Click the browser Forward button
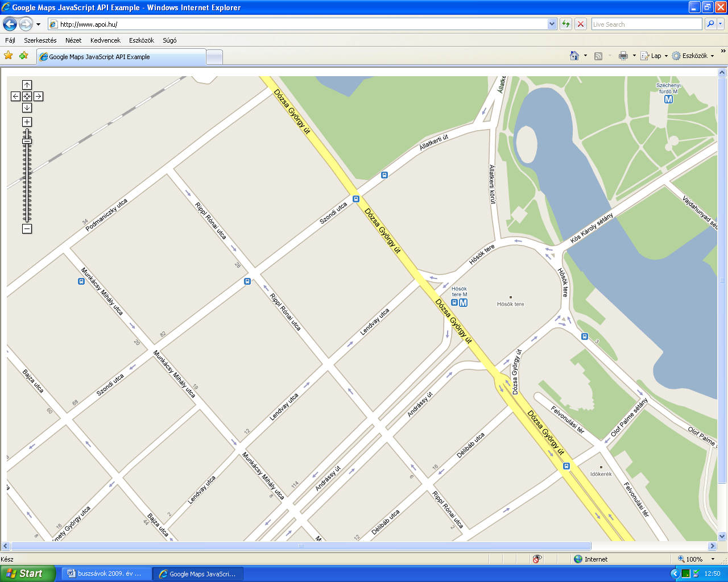 pos(26,24)
